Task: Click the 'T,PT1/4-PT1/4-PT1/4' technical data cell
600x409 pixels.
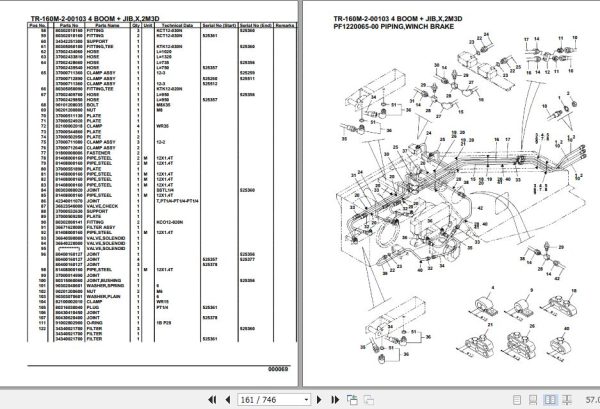Action: point(177,200)
